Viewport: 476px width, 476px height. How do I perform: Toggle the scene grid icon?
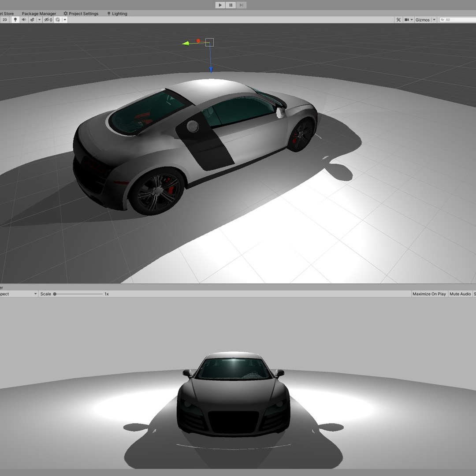58,20
